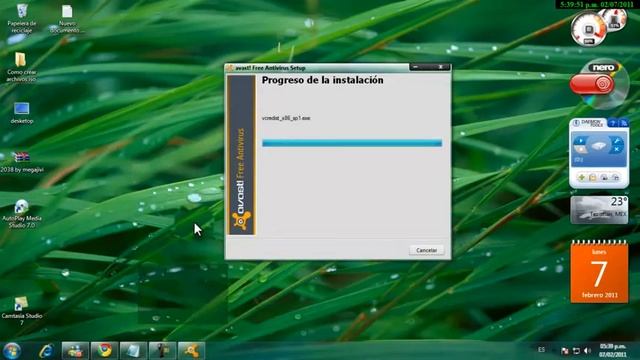Click the nero red switch gadget

[x=592, y=84]
